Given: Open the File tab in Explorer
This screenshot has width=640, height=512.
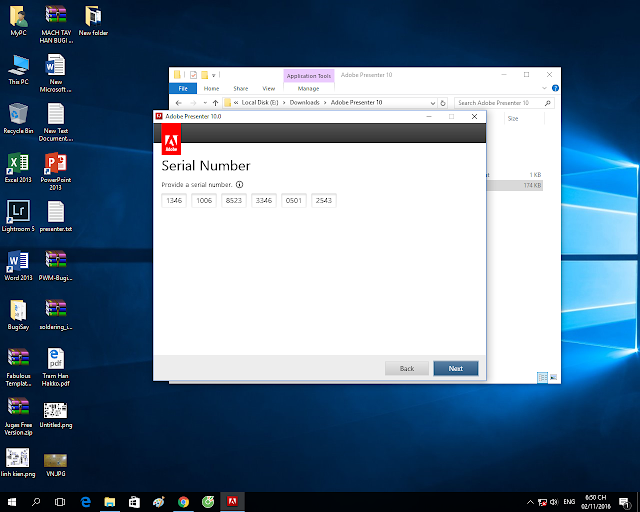Looking at the screenshot, I should click(x=183, y=88).
